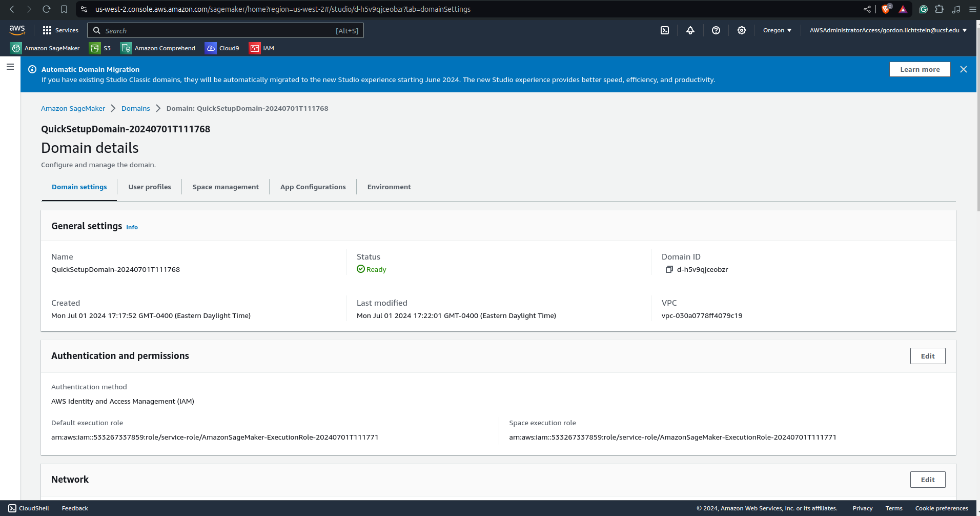Image resolution: width=980 pixels, height=516 pixels.
Task: Open the IAM favorite shortcut
Action: pyautogui.click(x=262, y=48)
